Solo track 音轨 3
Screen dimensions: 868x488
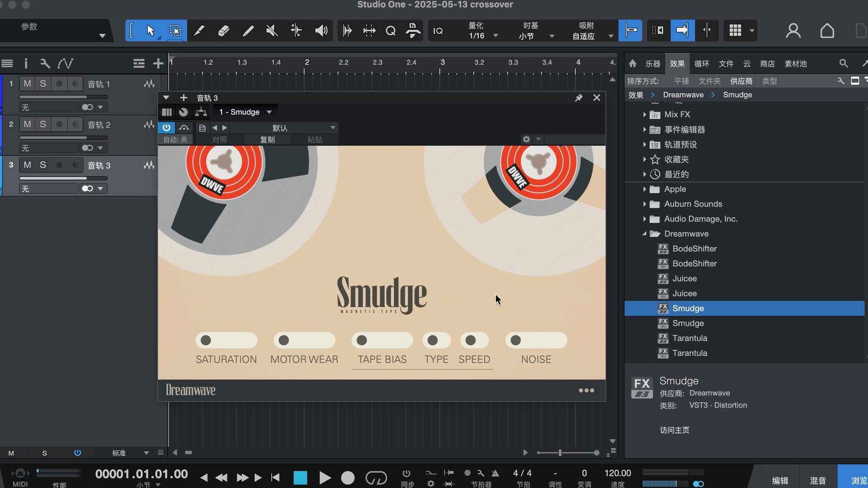point(43,165)
